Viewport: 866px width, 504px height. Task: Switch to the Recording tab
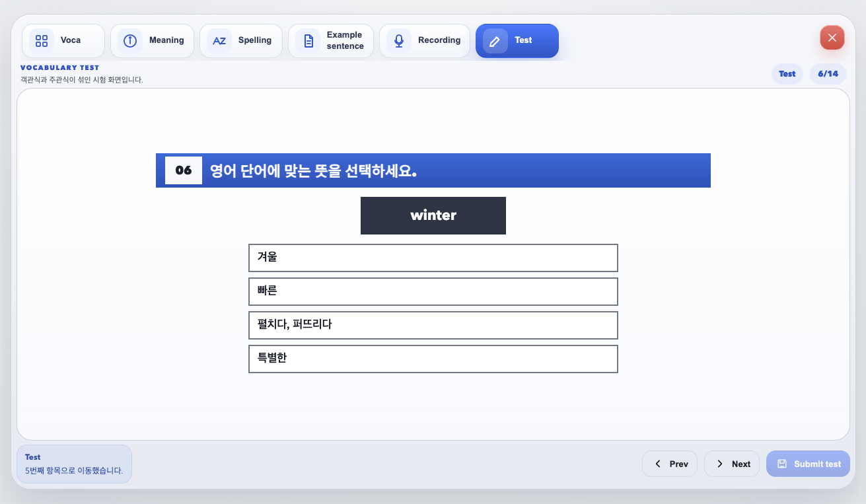point(425,41)
